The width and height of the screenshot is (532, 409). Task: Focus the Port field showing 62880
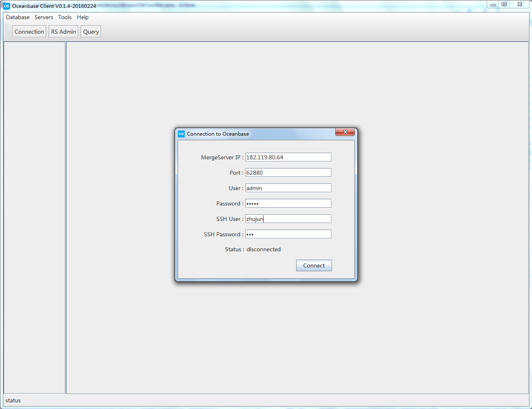coord(288,173)
